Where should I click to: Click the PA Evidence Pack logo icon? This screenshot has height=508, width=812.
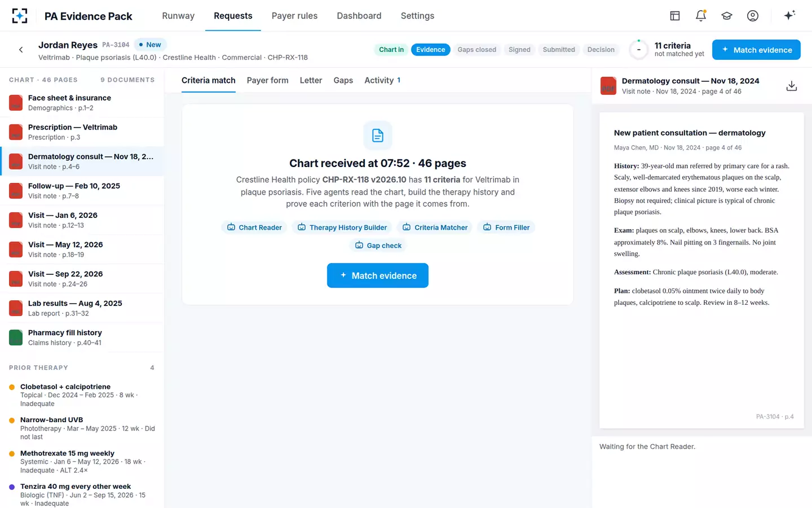[x=20, y=16]
